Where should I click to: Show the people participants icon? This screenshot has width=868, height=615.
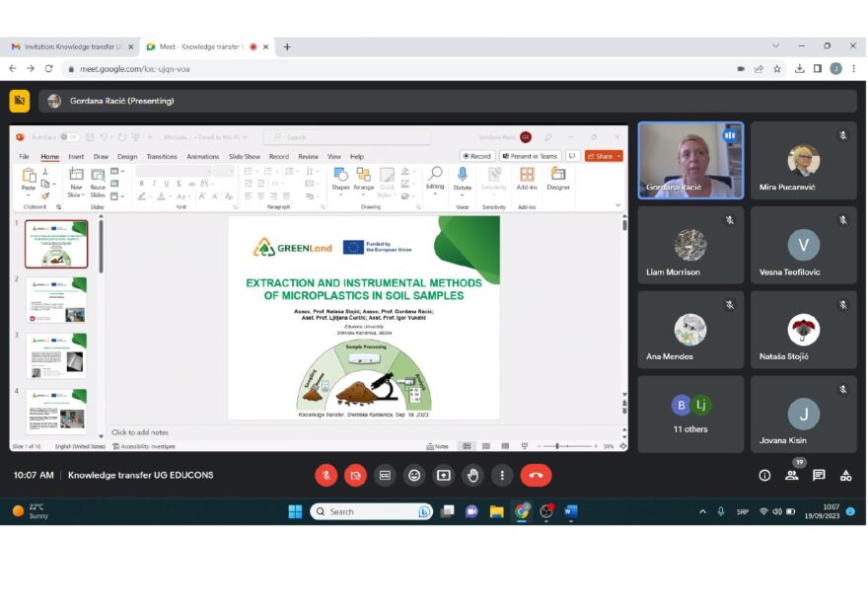click(792, 476)
